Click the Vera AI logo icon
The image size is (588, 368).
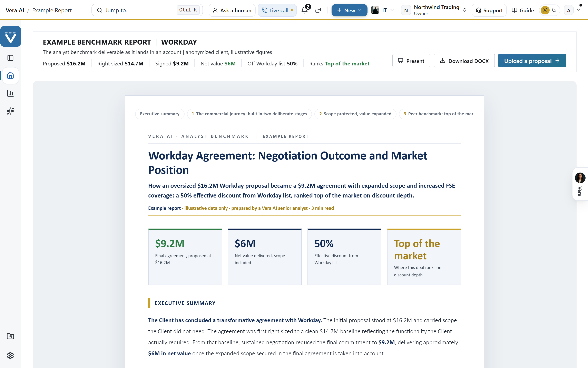[x=10, y=37]
